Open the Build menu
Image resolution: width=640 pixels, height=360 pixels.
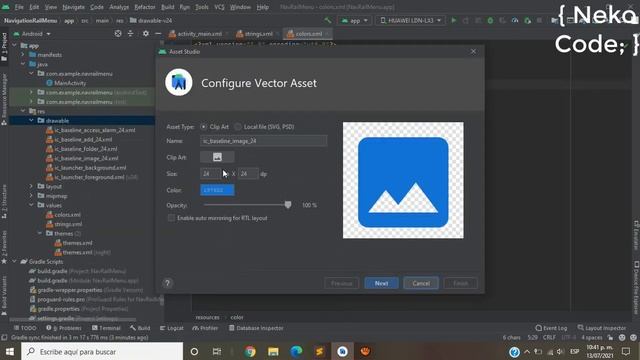point(167,7)
